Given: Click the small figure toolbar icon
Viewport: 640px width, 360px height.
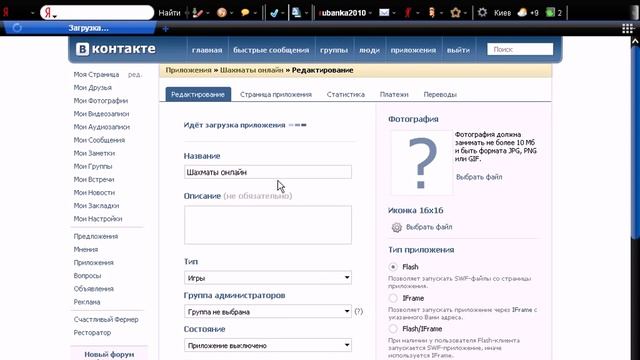Looking at the screenshot, I should point(432,13).
